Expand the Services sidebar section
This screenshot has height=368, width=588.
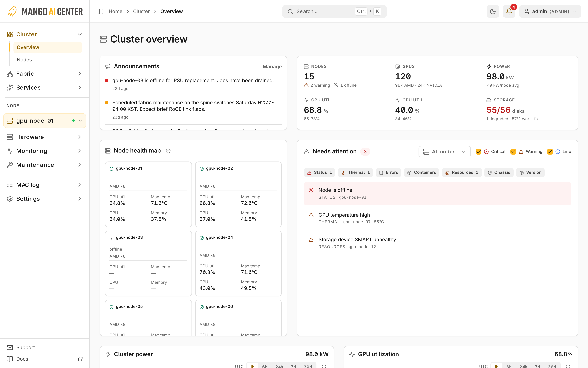pos(45,87)
